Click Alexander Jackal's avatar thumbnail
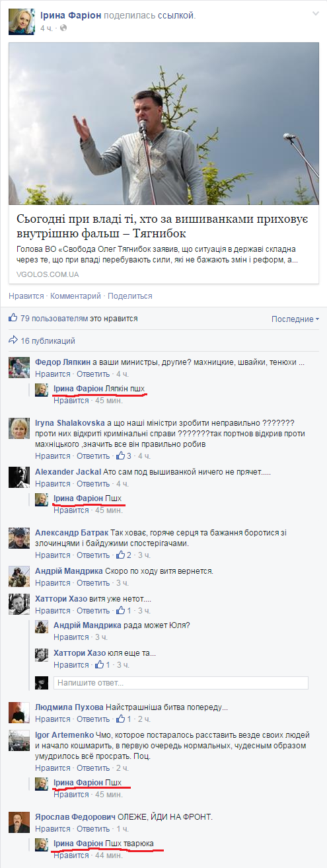 pos(19,477)
